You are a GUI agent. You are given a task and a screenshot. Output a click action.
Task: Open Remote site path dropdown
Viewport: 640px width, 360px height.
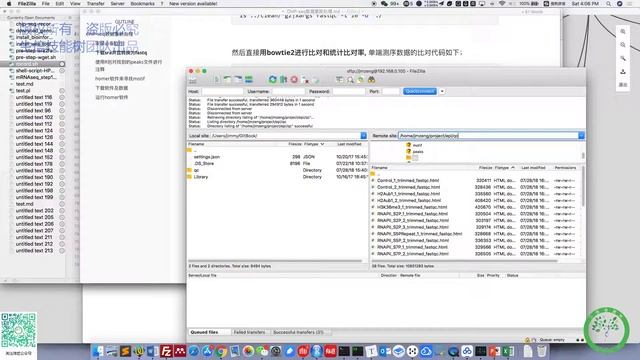click(581, 136)
